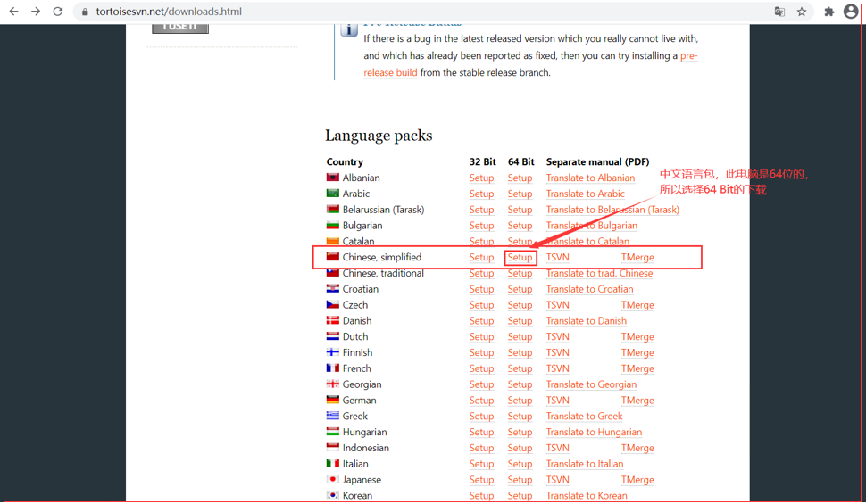
Task: Download 64 Bit Setup for German
Action: pos(520,401)
